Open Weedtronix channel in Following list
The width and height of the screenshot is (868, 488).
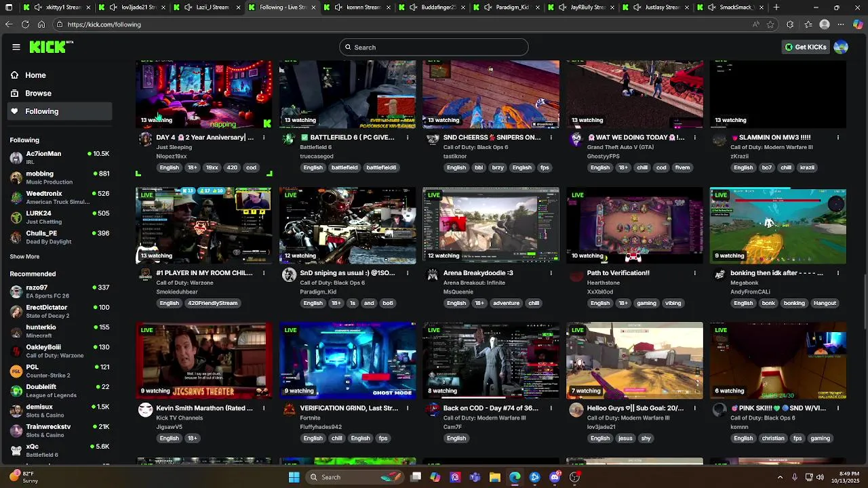pos(60,197)
